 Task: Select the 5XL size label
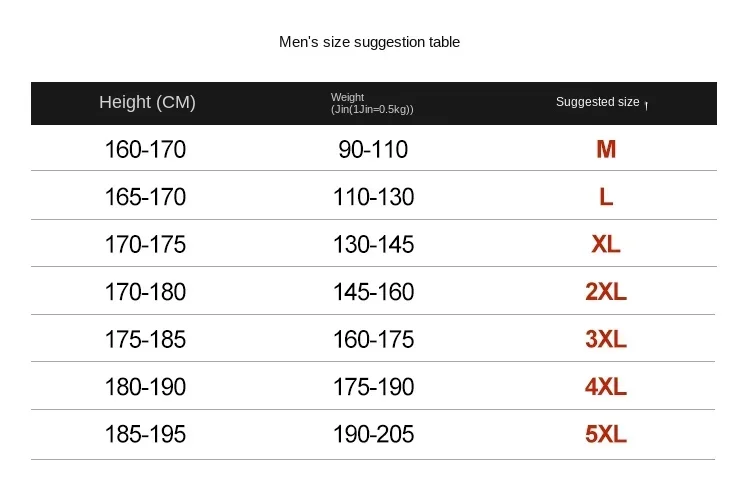(606, 434)
